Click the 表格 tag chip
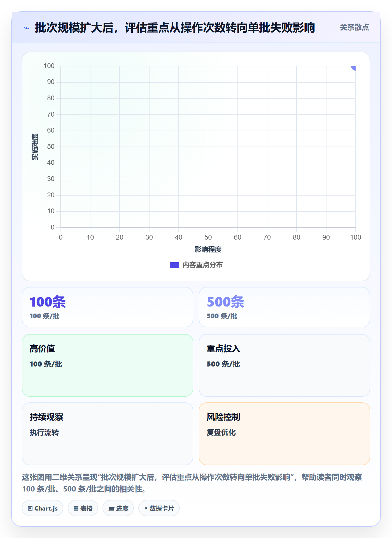Image resolution: width=392 pixels, height=538 pixels. pos(83,508)
